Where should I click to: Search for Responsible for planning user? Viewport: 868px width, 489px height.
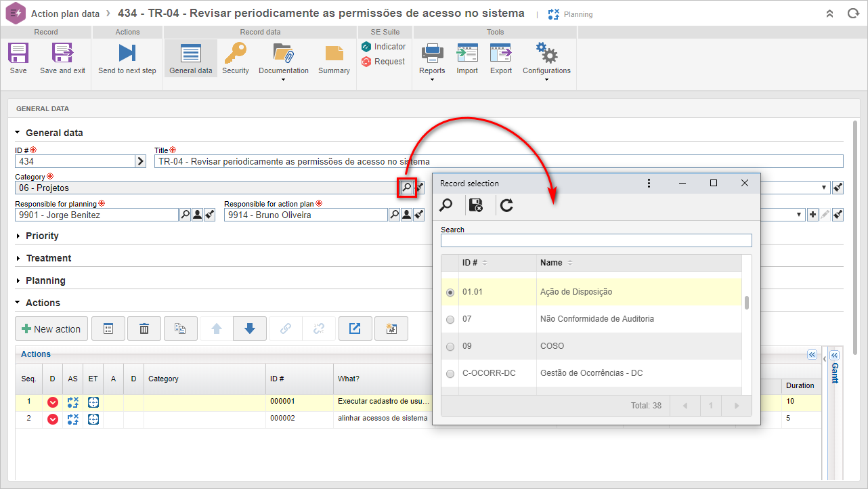click(185, 215)
